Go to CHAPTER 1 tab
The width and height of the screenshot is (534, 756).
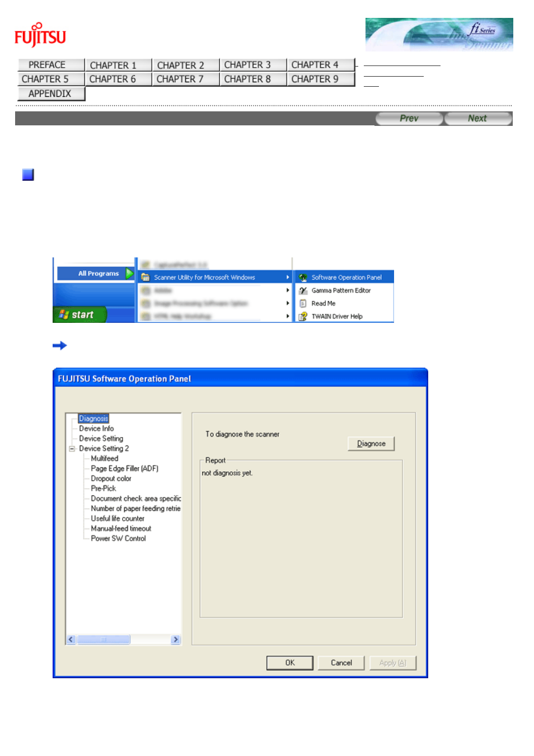[x=118, y=65]
